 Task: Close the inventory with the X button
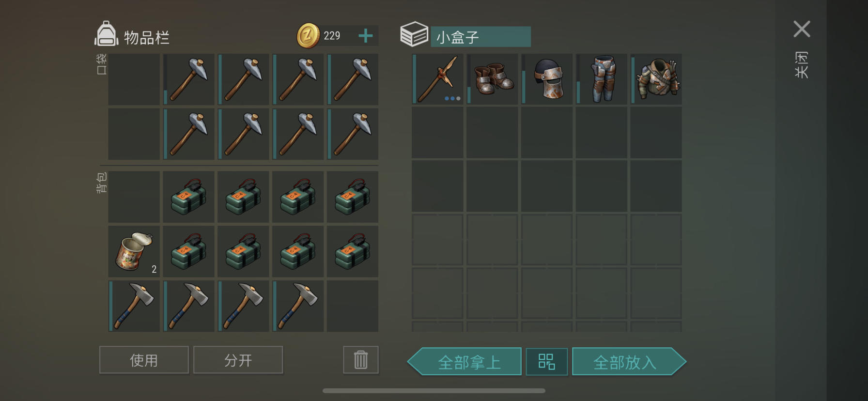pos(802,29)
